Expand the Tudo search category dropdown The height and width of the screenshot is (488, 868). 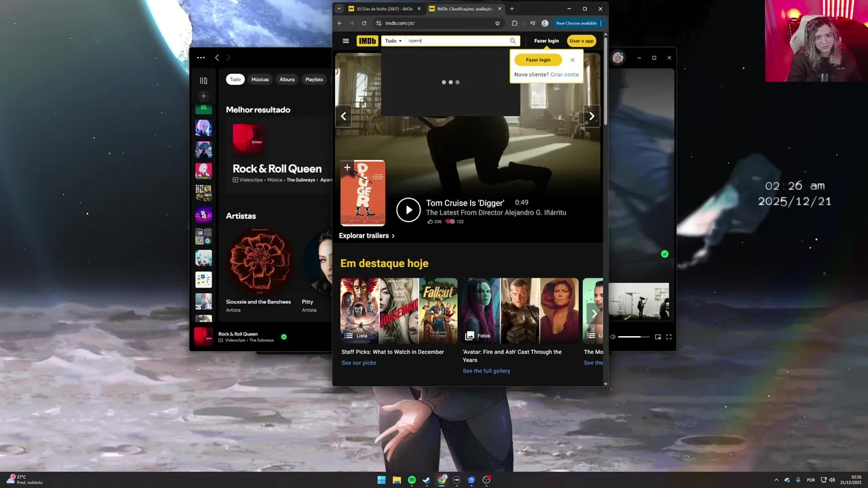393,41
